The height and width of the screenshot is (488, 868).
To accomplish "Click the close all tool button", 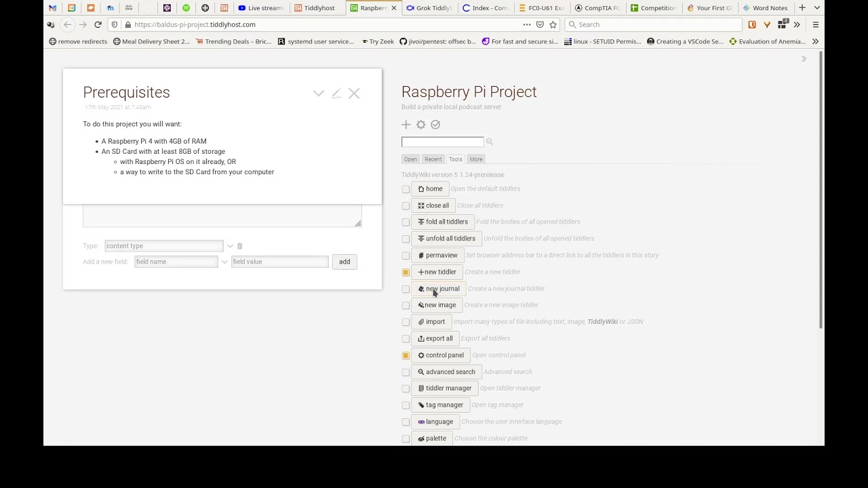I will [x=433, y=205].
